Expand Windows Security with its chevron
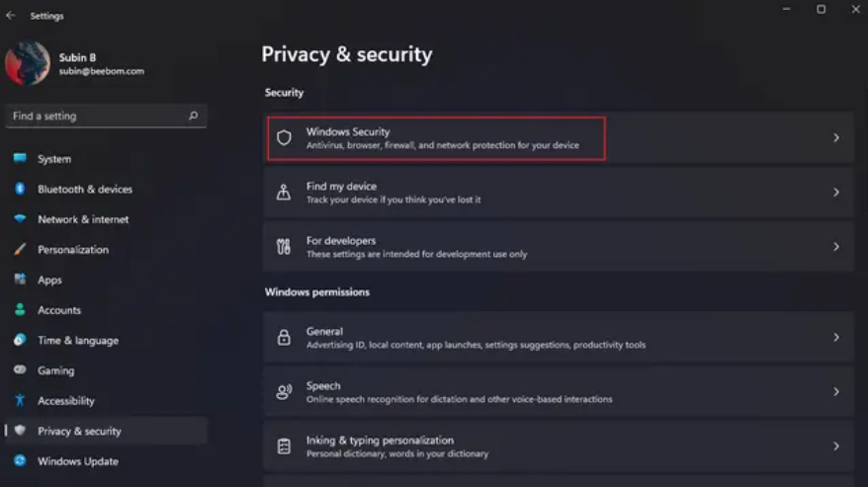The height and width of the screenshot is (487, 868). point(836,137)
